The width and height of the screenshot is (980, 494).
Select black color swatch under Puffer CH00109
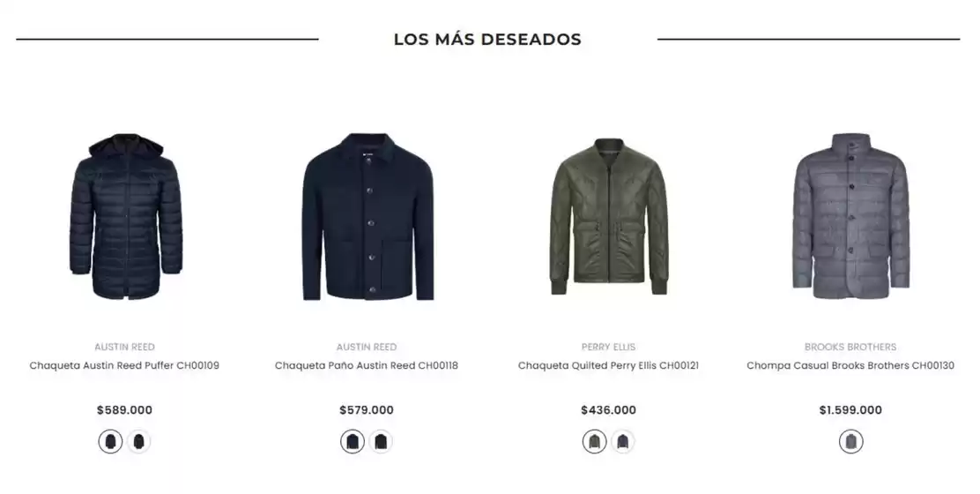[x=138, y=441]
